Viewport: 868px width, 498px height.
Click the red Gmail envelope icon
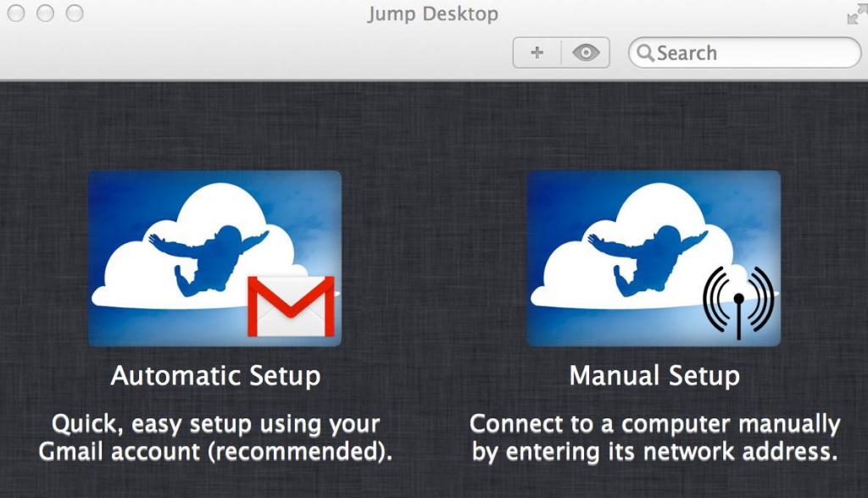[292, 306]
